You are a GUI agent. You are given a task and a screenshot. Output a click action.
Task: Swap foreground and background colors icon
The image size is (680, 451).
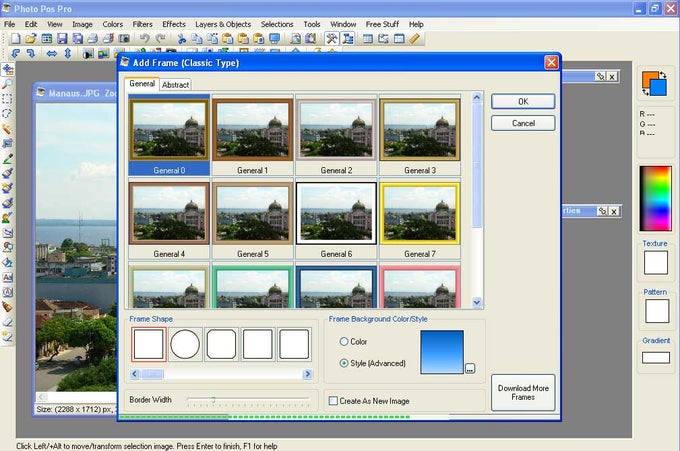[x=663, y=76]
